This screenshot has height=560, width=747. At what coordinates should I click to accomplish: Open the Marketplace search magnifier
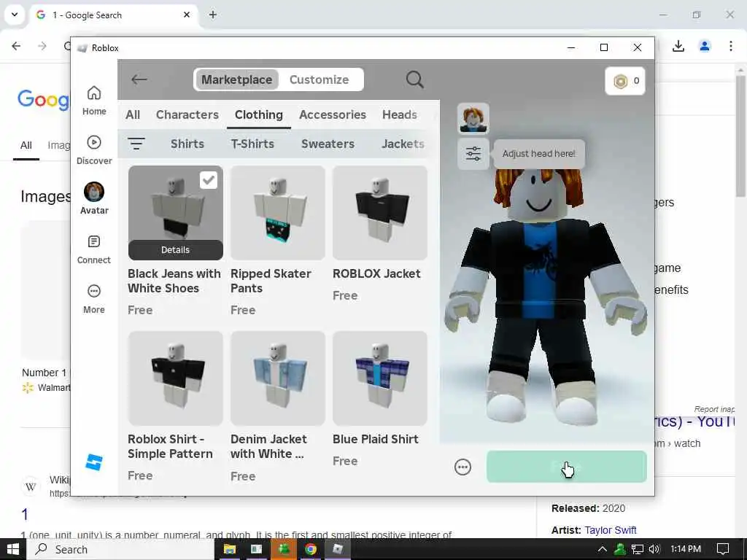point(414,79)
